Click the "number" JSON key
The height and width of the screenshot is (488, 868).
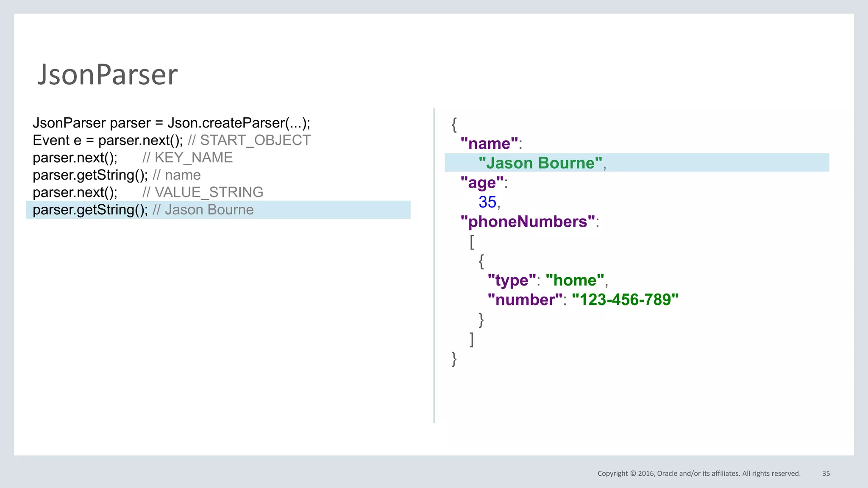tap(525, 300)
